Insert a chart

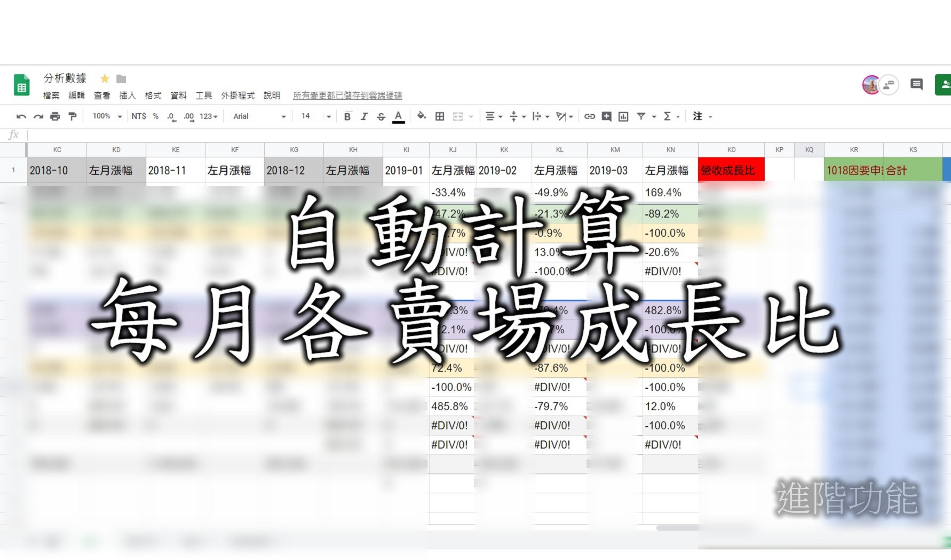623,116
